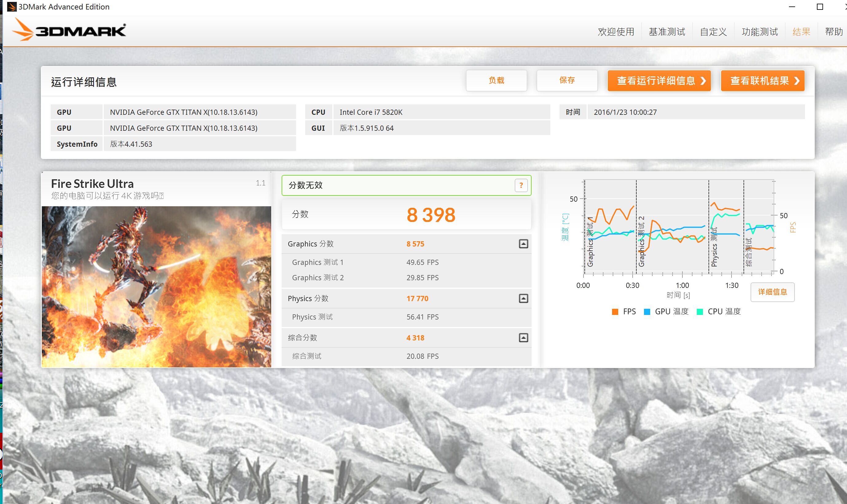The width and height of the screenshot is (847, 504).
Task: Click the 3DMark title bar app icon
Action: 12,7
